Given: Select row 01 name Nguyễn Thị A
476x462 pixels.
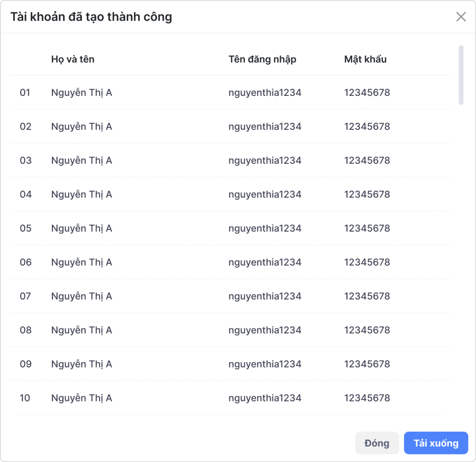Looking at the screenshot, I should coord(82,93).
